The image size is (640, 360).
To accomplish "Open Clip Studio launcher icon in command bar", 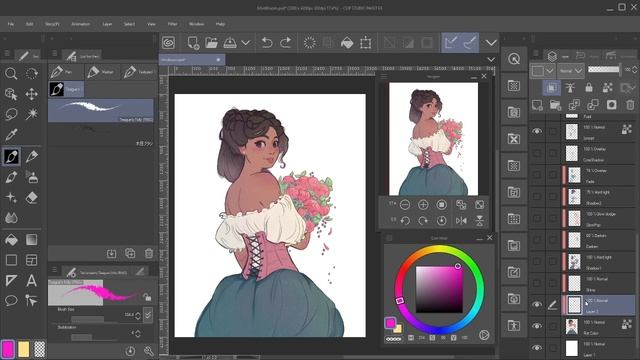I will pyautogui.click(x=168, y=42).
